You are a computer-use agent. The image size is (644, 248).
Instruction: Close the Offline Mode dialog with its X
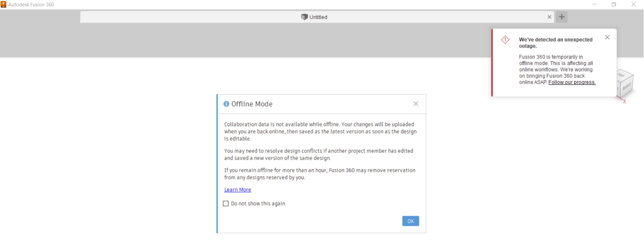[416, 104]
